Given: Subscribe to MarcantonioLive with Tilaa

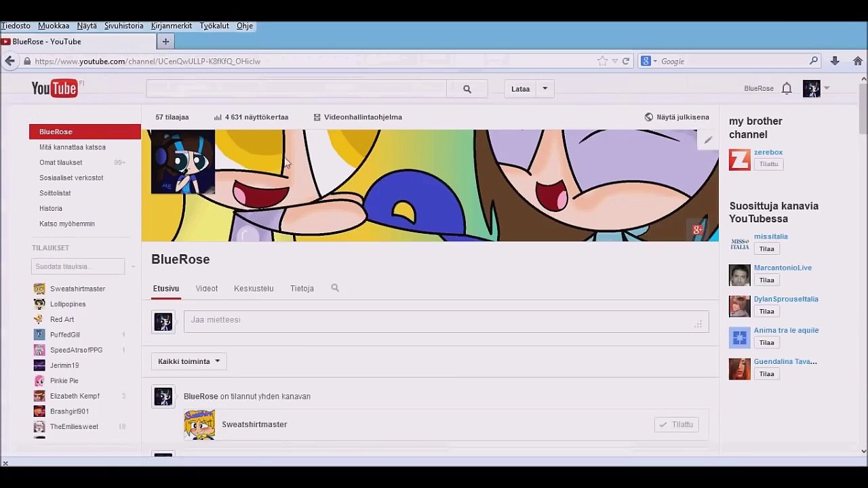Looking at the screenshot, I should 767,280.
